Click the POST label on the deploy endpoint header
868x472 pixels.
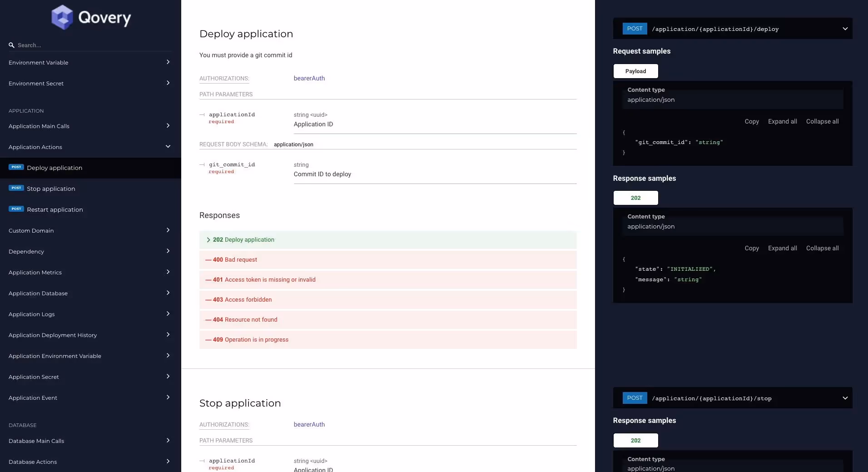(635, 29)
